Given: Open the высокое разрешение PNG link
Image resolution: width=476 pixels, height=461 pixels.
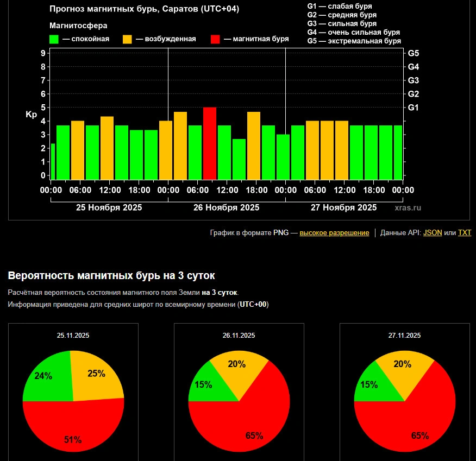Looking at the screenshot, I should 334,232.
